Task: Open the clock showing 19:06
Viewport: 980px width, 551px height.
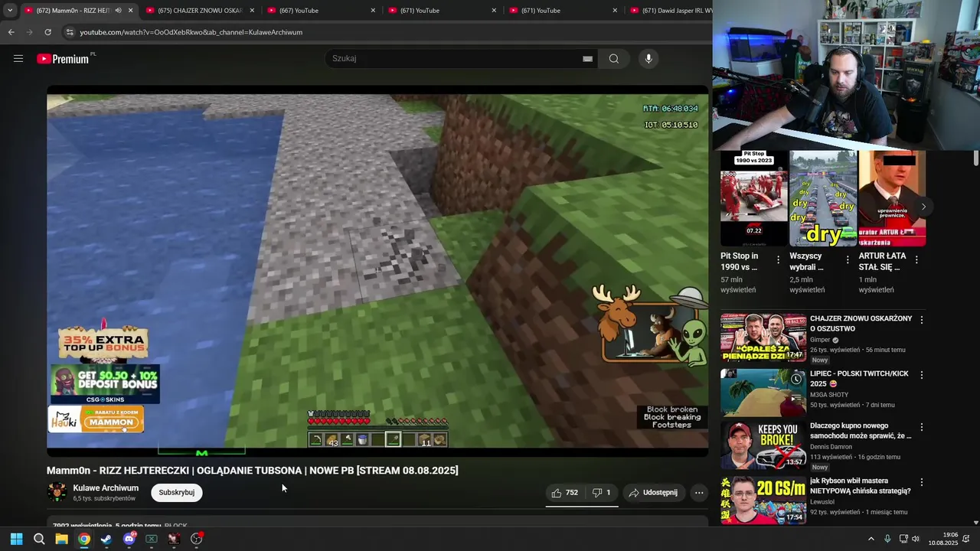Action: click(943, 539)
